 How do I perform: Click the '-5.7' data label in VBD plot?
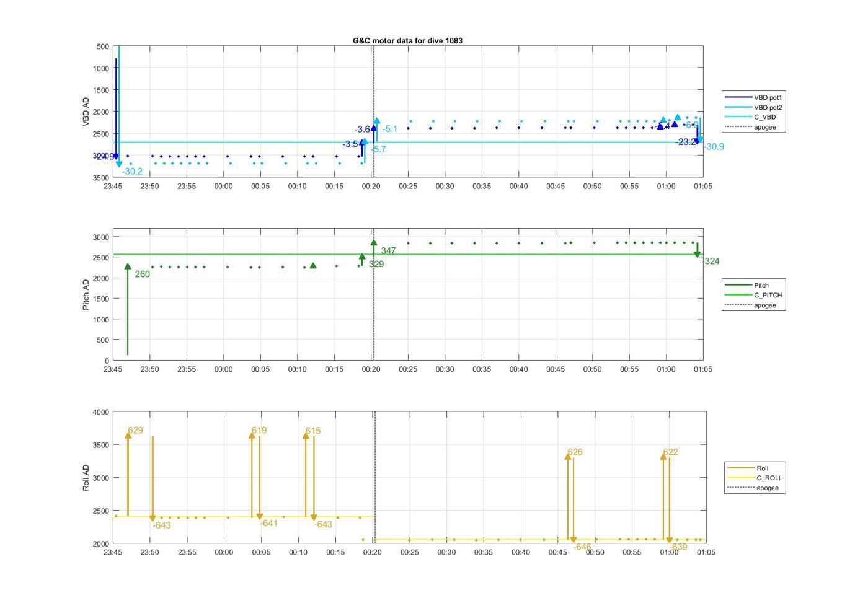click(378, 149)
